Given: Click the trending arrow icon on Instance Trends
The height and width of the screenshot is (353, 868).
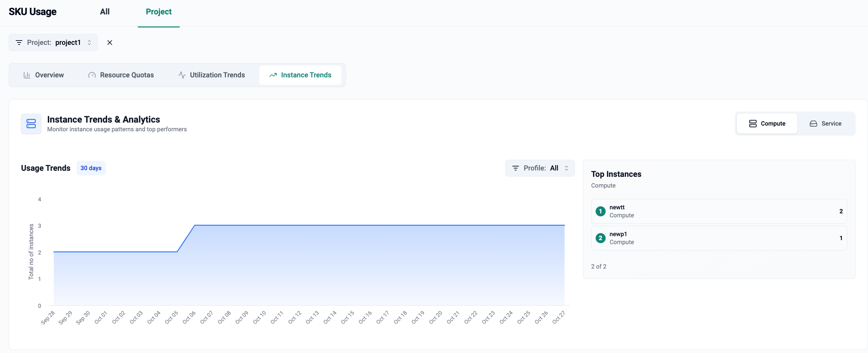Looking at the screenshot, I should click(x=273, y=75).
